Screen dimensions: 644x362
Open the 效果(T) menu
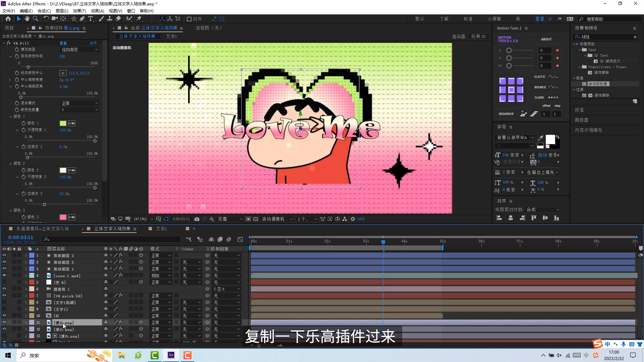pyautogui.click(x=79, y=11)
